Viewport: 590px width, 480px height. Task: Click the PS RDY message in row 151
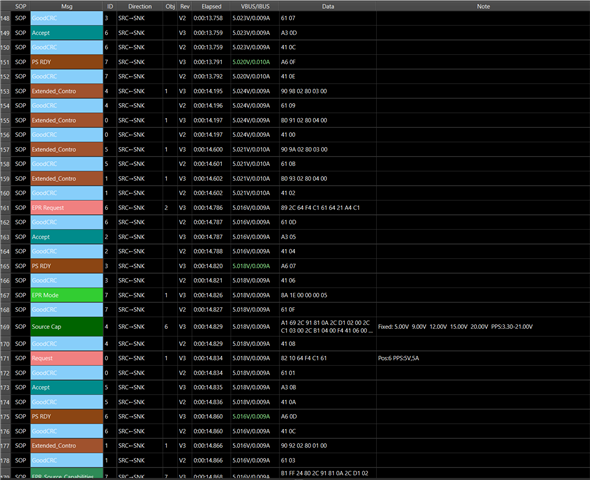pyautogui.click(x=67, y=62)
